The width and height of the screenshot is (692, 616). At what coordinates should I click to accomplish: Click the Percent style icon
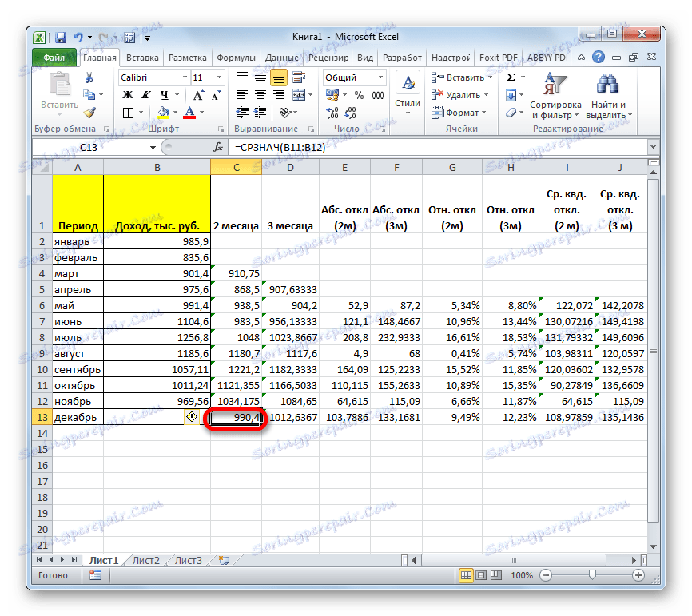pyautogui.click(x=359, y=95)
